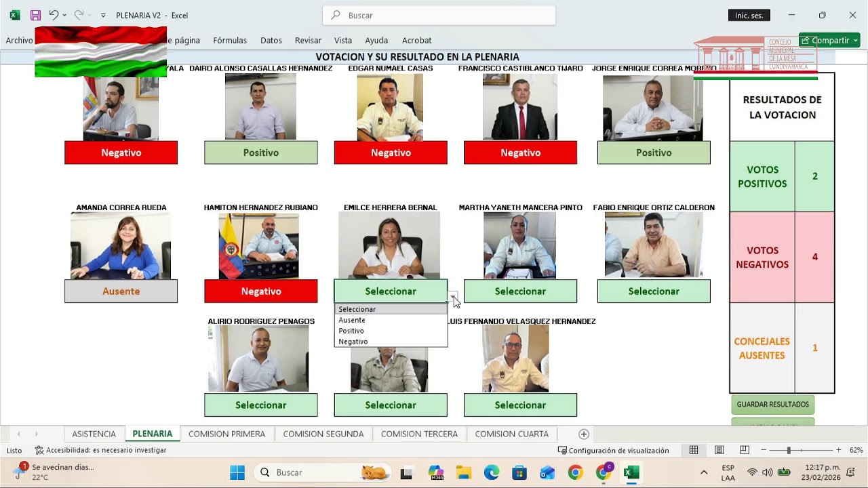Click Negativo cell under Francisco Castiblanco Tijaro
Screen dimensions: 868x488
[520, 152]
